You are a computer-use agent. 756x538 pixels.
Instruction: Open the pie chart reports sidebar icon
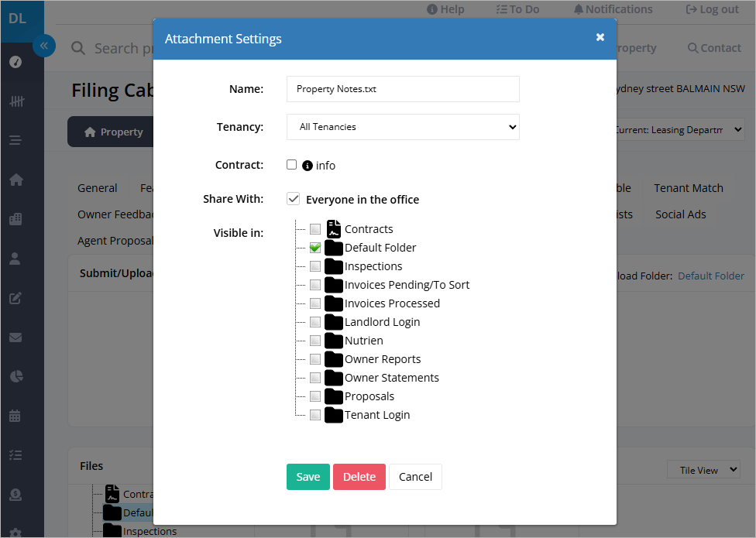click(x=16, y=376)
